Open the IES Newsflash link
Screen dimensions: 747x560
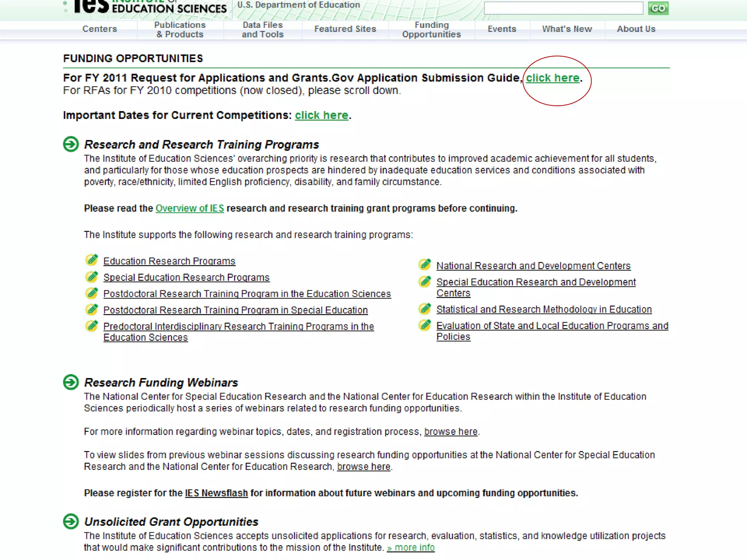(216, 493)
